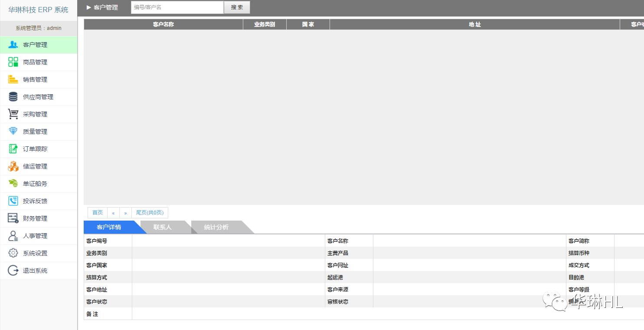
Task: Open the shopping cart 采购管理 icon
Action: pos(13,114)
